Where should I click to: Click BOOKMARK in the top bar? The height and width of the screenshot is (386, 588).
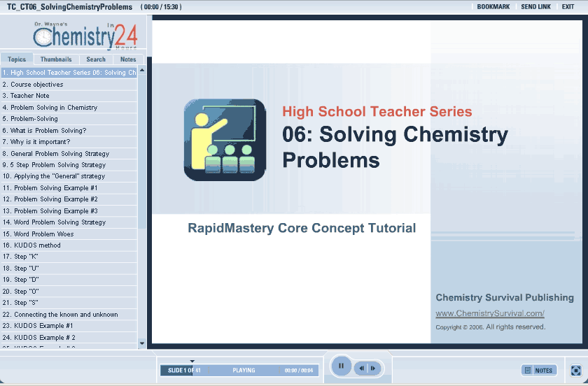point(493,6)
